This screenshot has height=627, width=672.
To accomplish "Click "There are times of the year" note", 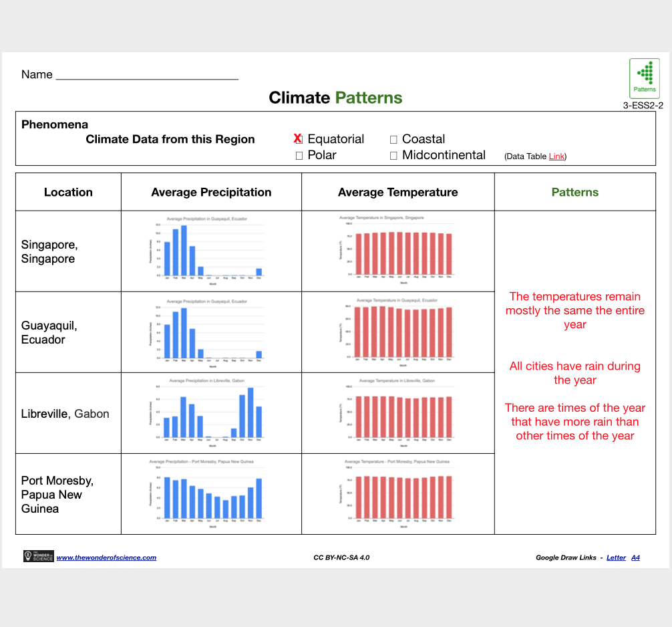I will (575, 422).
